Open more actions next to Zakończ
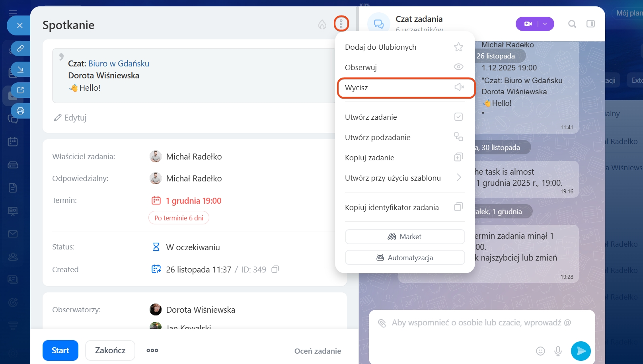The width and height of the screenshot is (643, 364). 152,350
